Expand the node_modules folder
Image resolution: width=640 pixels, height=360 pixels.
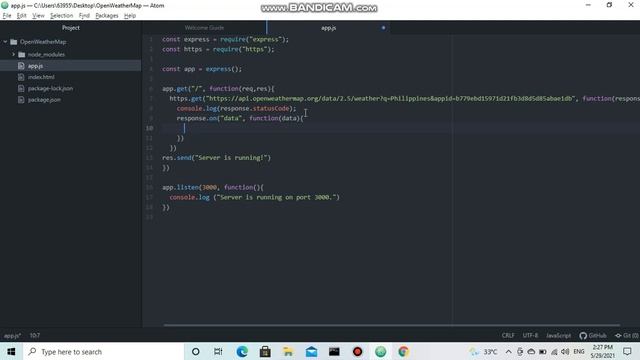pos(13,54)
